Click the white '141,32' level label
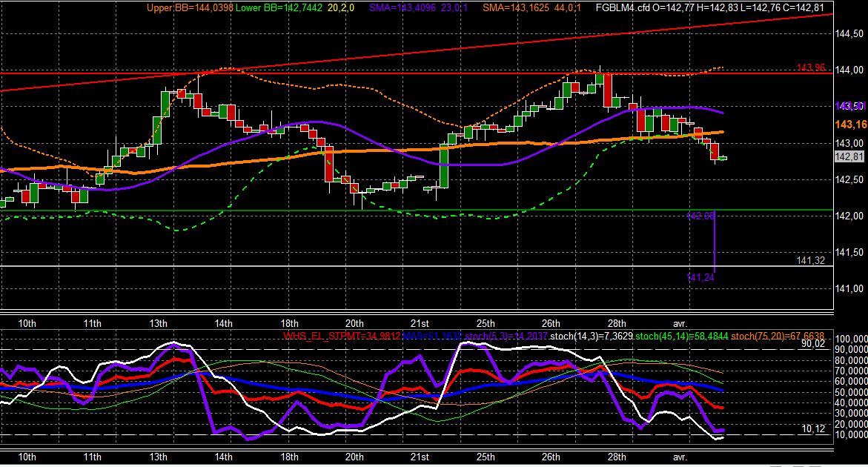Screen dimensions: 868x467 click(x=811, y=260)
